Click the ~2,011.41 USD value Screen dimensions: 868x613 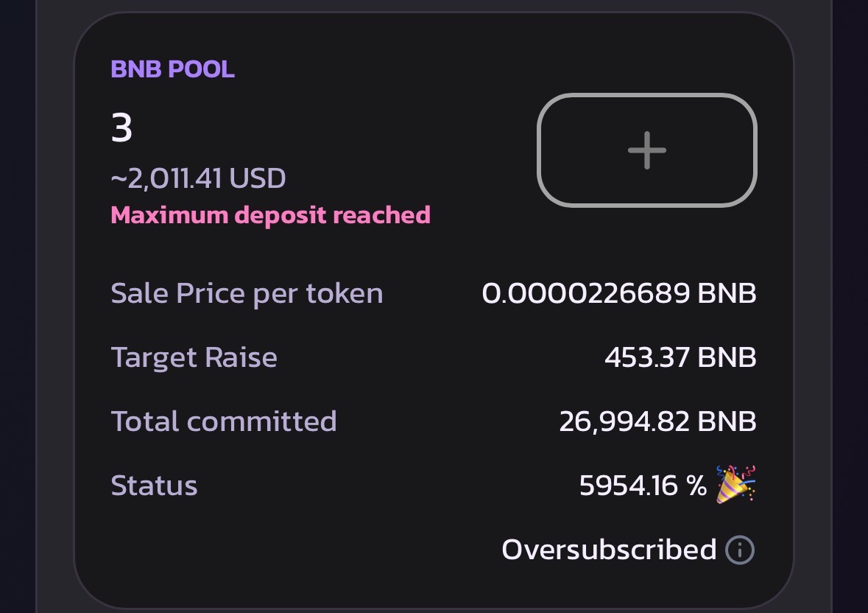pos(198,178)
